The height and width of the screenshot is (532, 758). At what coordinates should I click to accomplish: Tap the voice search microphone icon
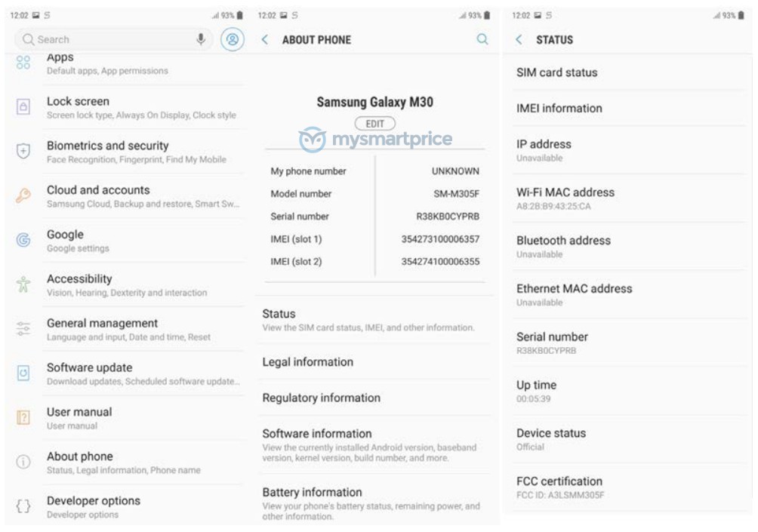(x=201, y=39)
